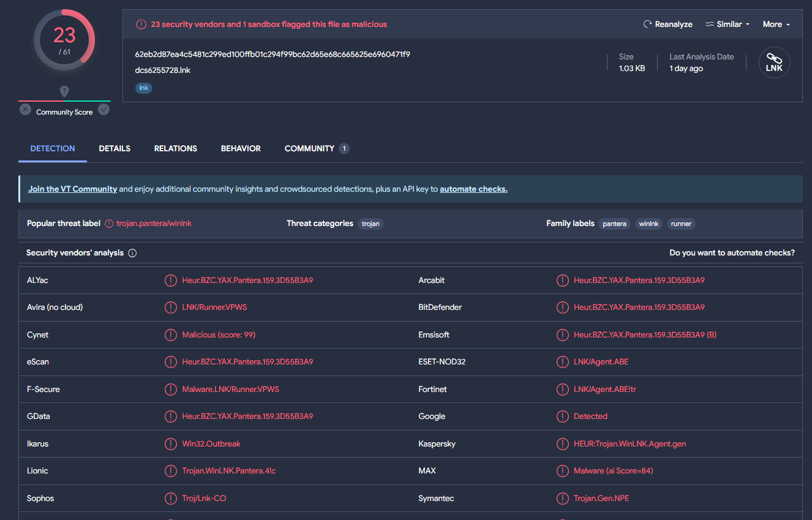Click the info icon next to Security vendors' analysis
Image resolution: width=812 pixels, height=520 pixels.
132,252
